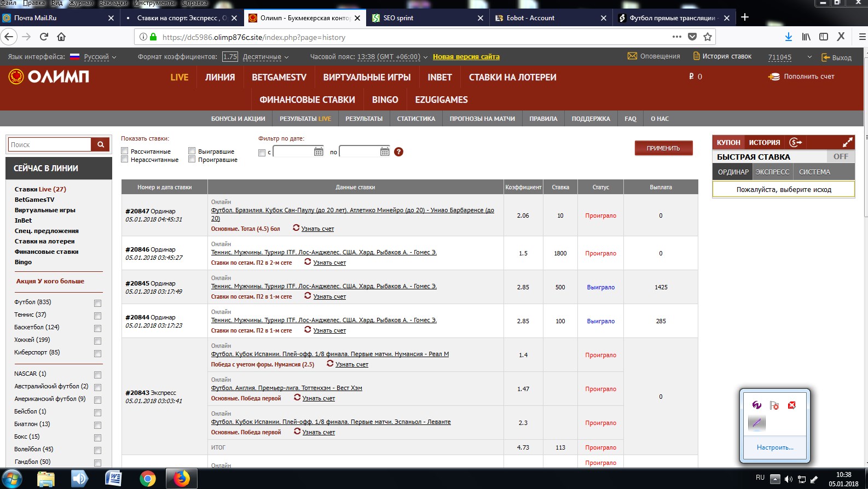
Task: Check the Проигравшие filter checkbox
Action: tap(192, 159)
